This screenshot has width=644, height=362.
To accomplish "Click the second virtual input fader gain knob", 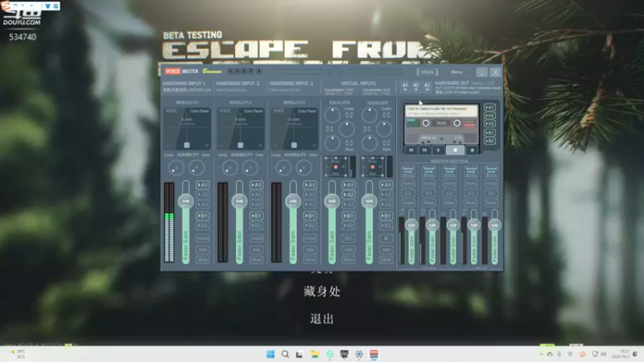I will [369, 201].
